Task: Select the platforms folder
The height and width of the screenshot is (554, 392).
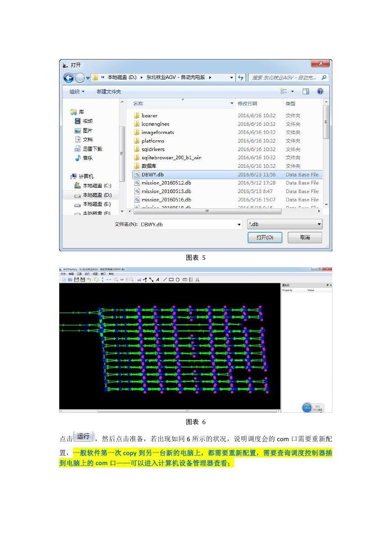Action: pyautogui.click(x=152, y=141)
